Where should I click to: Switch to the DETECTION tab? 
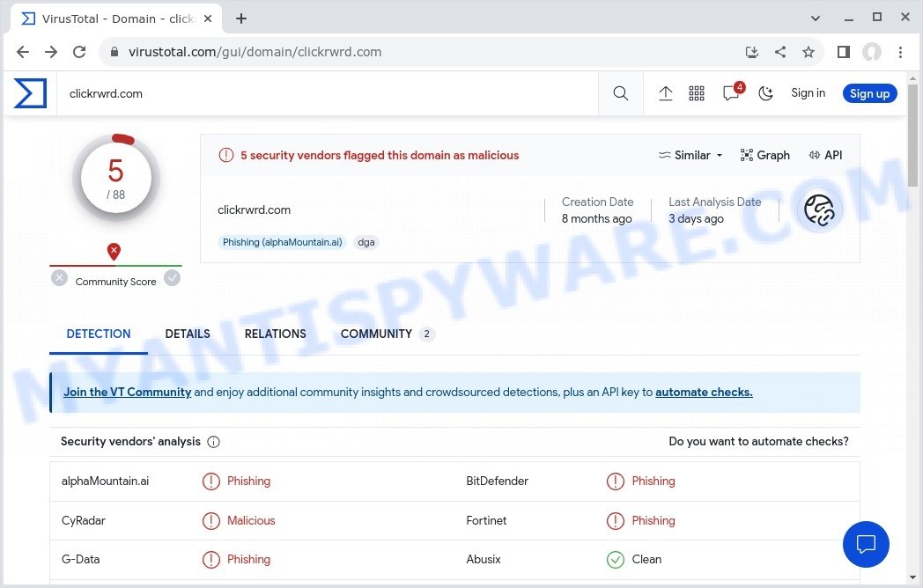(x=99, y=334)
